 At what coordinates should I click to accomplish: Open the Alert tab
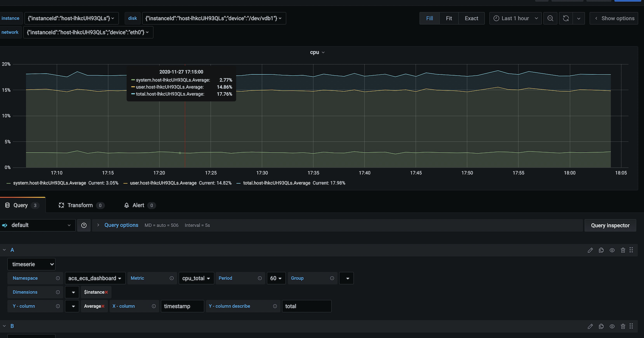138,205
